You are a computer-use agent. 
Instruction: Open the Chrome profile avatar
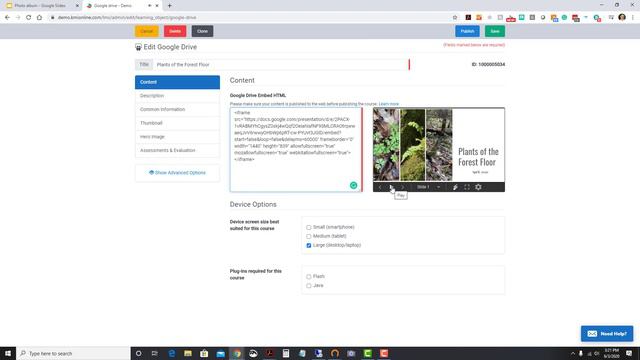tap(622, 17)
